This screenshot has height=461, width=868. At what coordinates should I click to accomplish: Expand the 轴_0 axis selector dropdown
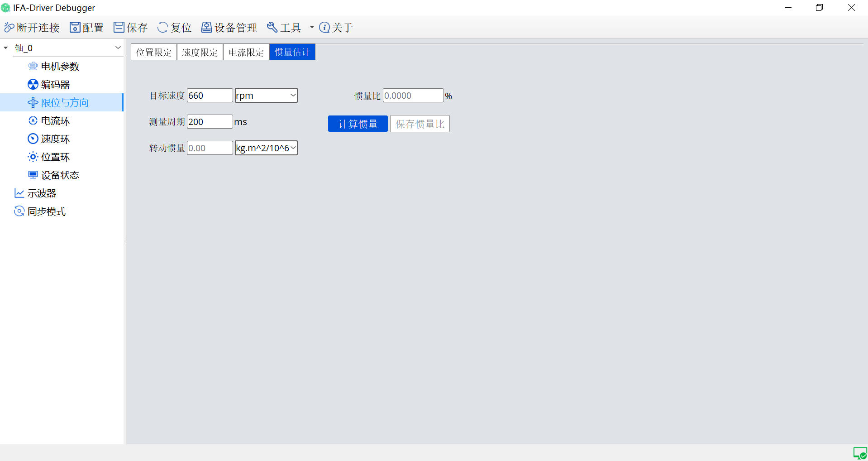click(118, 48)
